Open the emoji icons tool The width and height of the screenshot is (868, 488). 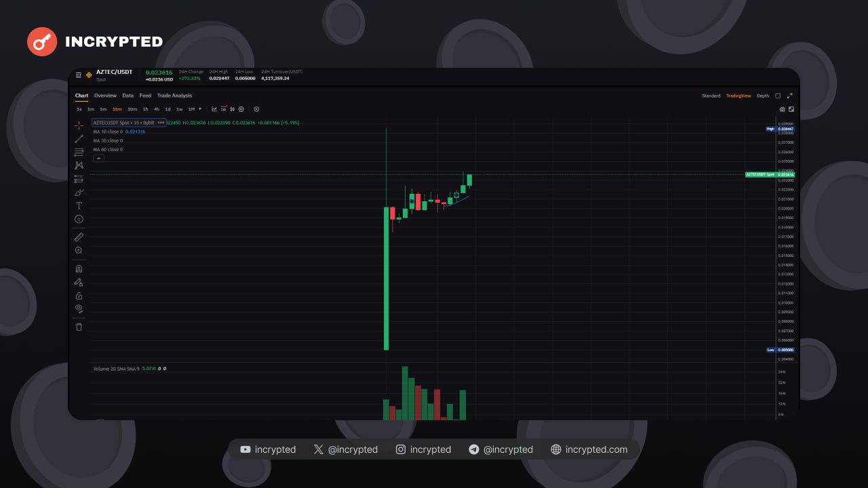[79, 219]
